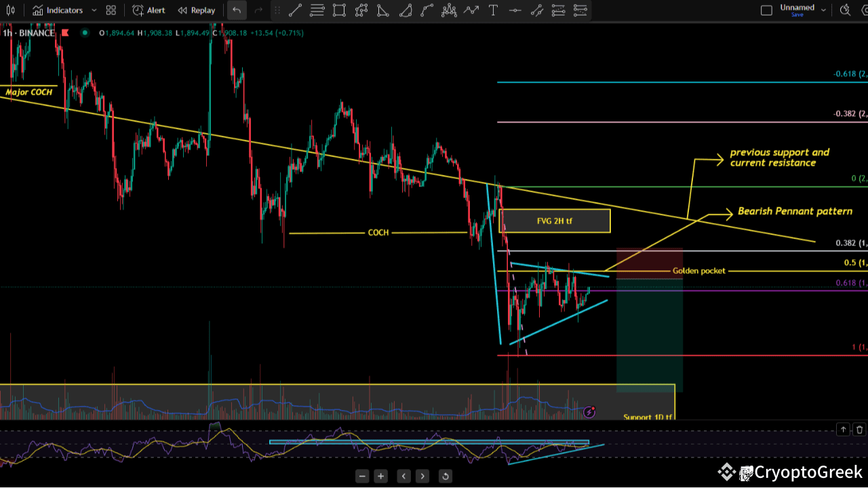Image resolution: width=868 pixels, height=488 pixels.
Task: Expand the chevron next to Indicators
Action: (x=94, y=10)
